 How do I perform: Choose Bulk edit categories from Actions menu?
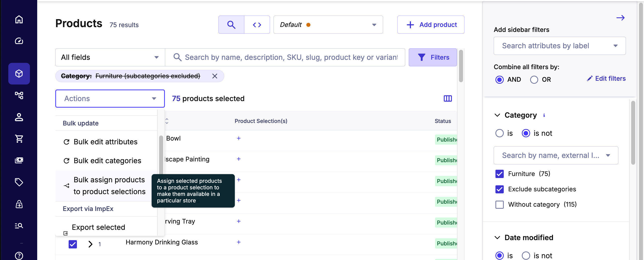point(107,160)
